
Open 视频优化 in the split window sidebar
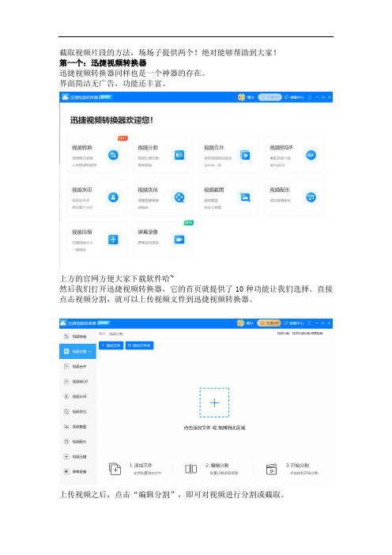click(77, 412)
